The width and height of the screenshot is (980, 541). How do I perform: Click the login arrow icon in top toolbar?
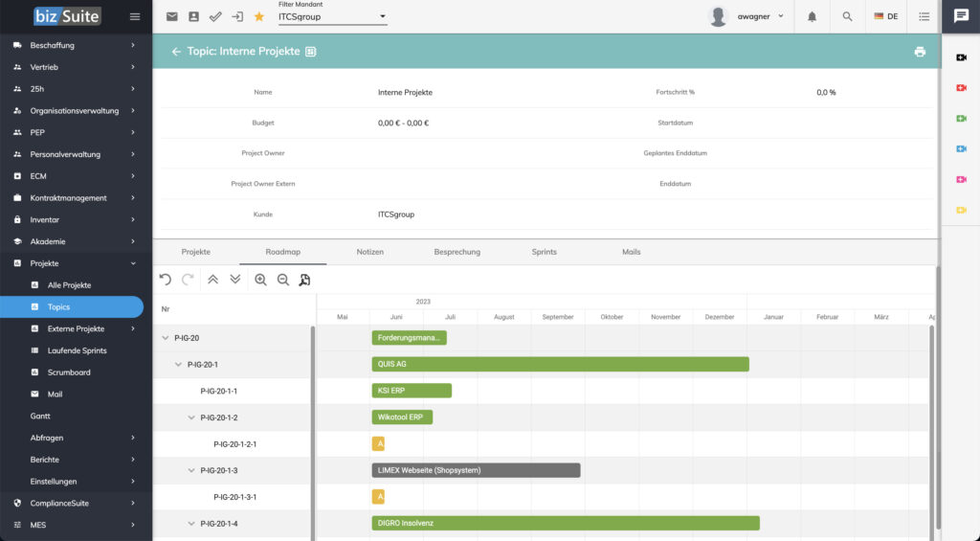[x=237, y=17]
